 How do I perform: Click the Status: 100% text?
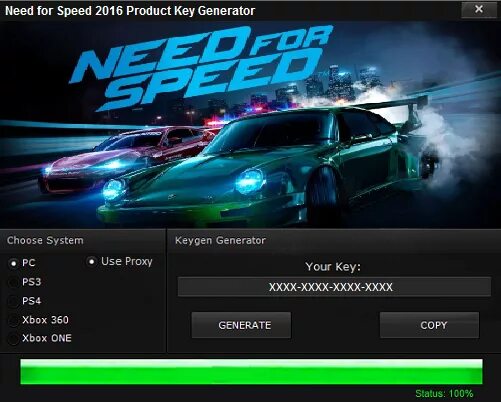[444, 394]
